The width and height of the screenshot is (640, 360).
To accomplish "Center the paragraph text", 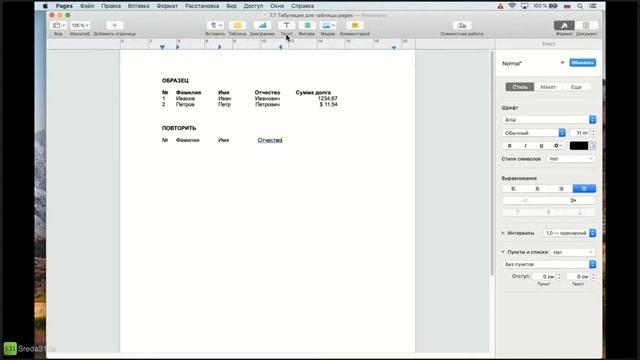I will (537, 189).
